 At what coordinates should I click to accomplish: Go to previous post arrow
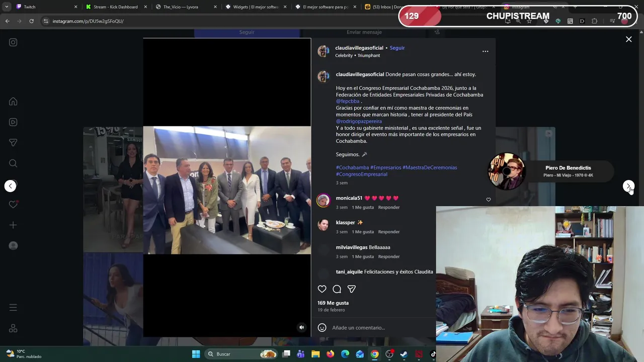(x=10, y=186)
